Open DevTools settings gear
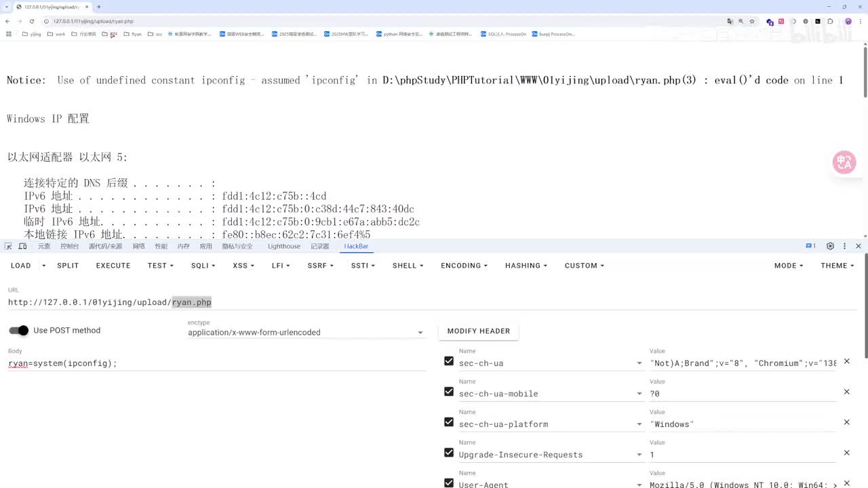 click(x=830, y=246)
